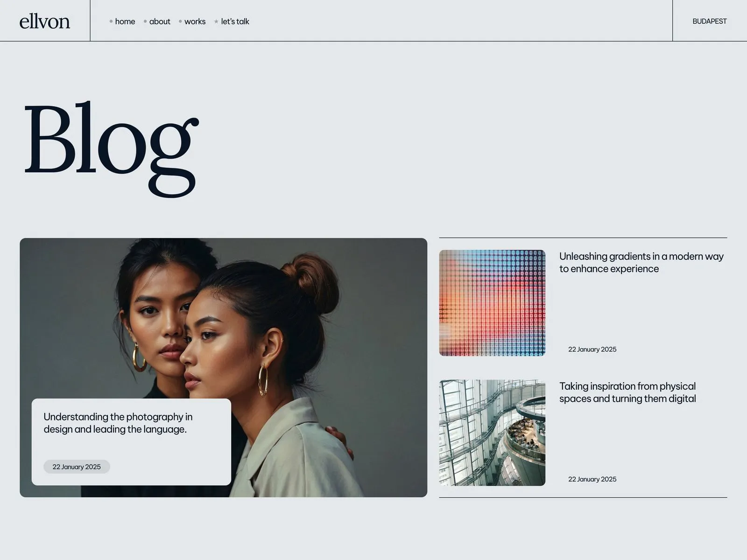Open the gradient dot pattern thumbnail

pos(492,303)
